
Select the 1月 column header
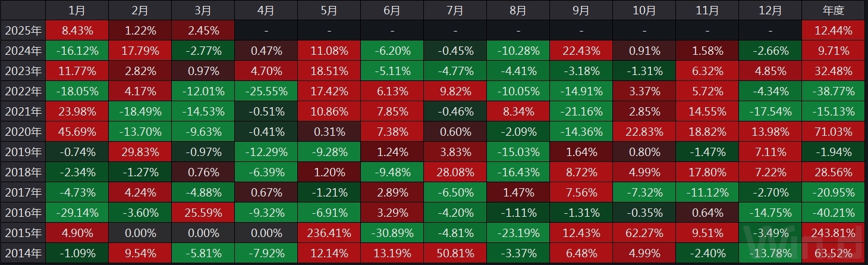click(x=77, y=10)
